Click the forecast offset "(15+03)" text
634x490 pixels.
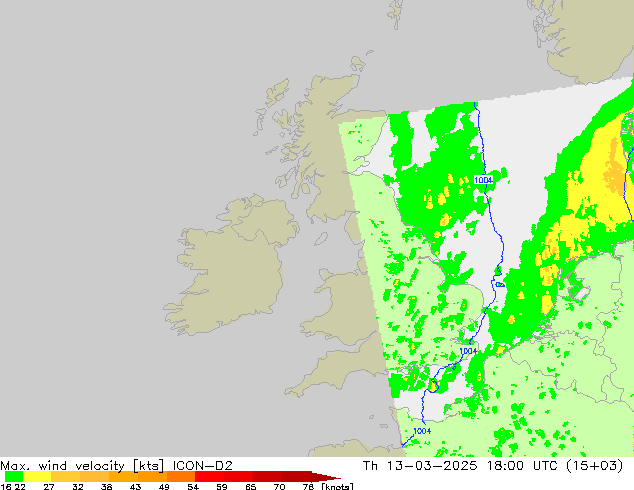594,466
